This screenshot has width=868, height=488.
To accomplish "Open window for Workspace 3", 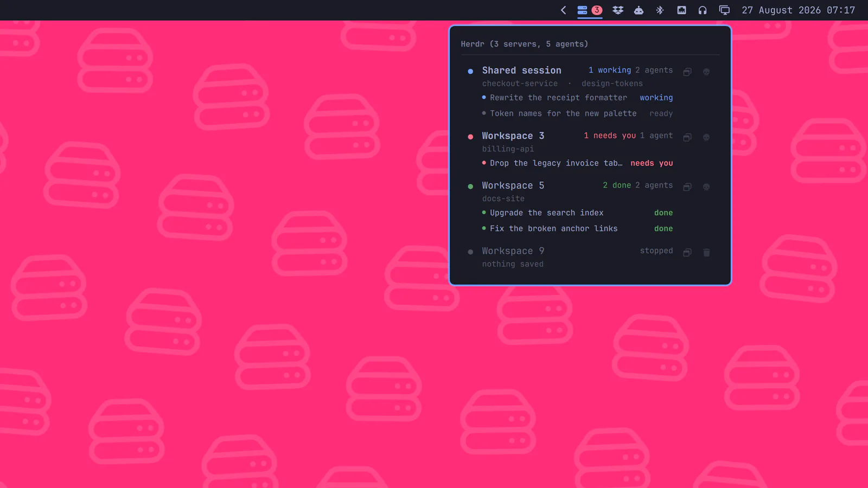I will (687, 137).
